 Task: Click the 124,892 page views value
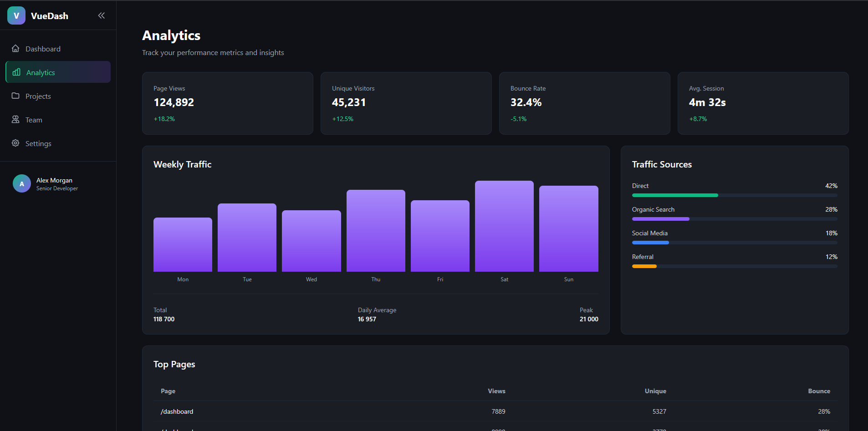[x=174, y=102]
